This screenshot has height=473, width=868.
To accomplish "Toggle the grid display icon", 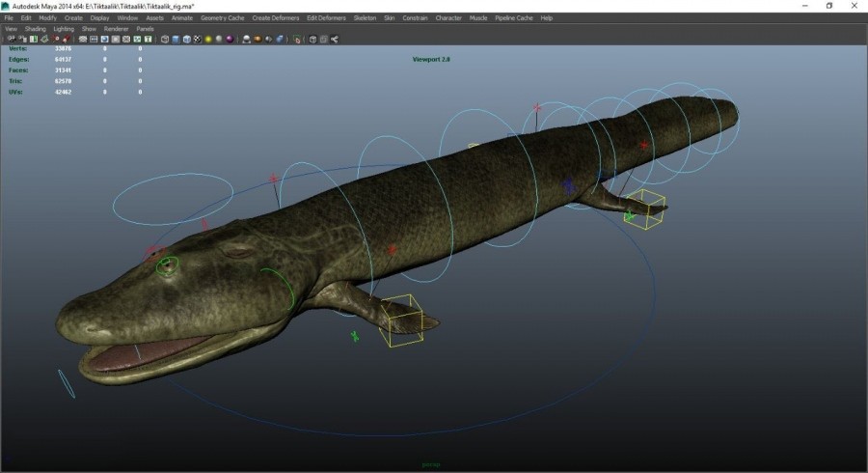I will [83, 40].
